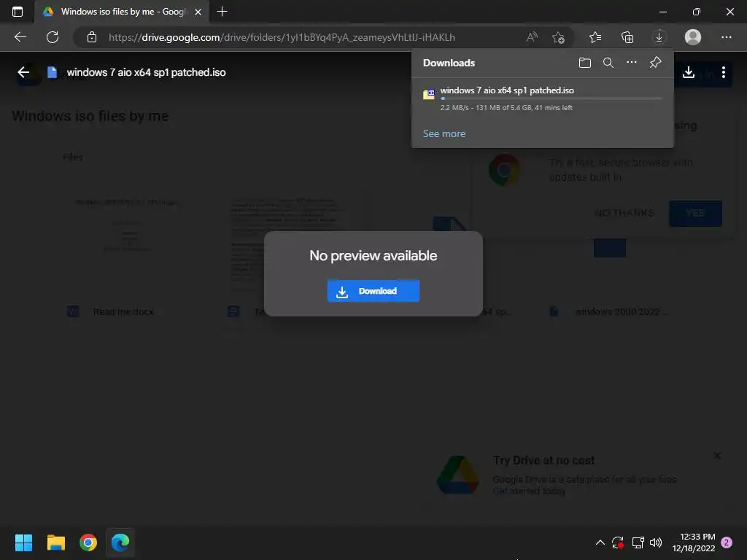Click YES on Chrome prompt
This screenshot has height=560, width=747.
point(695,213)
